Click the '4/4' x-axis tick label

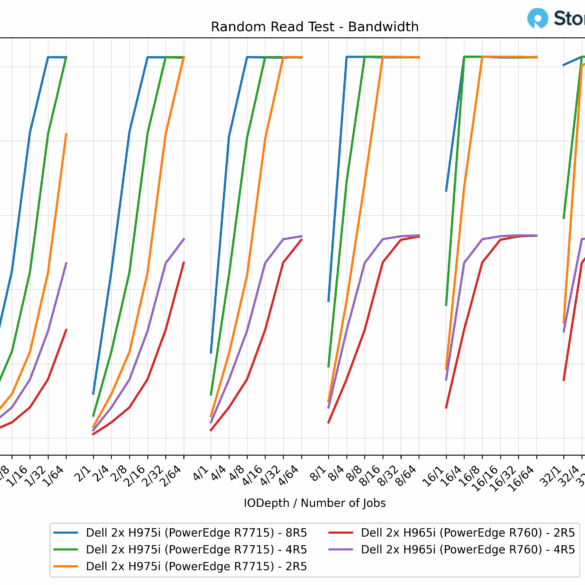click(219, 473)
